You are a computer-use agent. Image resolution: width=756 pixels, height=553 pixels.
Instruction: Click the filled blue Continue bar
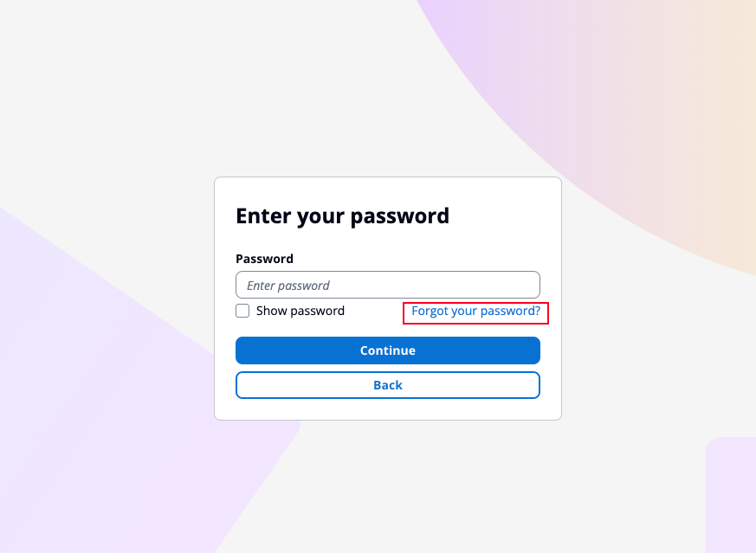click(x=387, y=350)
